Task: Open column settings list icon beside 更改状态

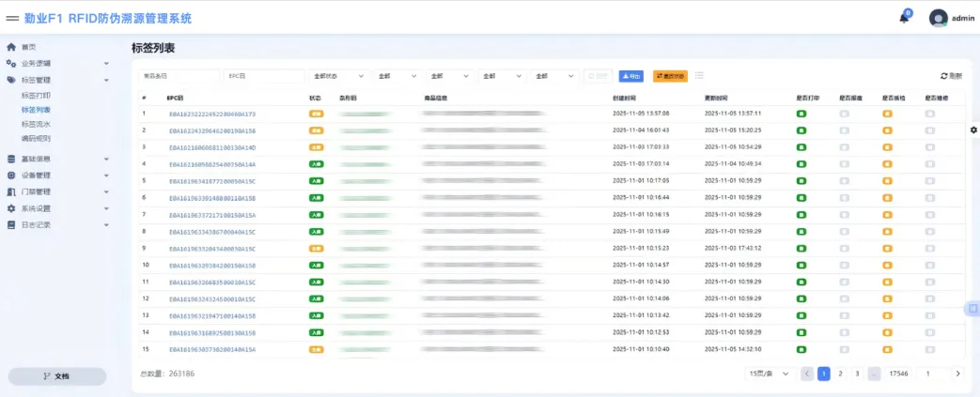Action: point(700,76)
